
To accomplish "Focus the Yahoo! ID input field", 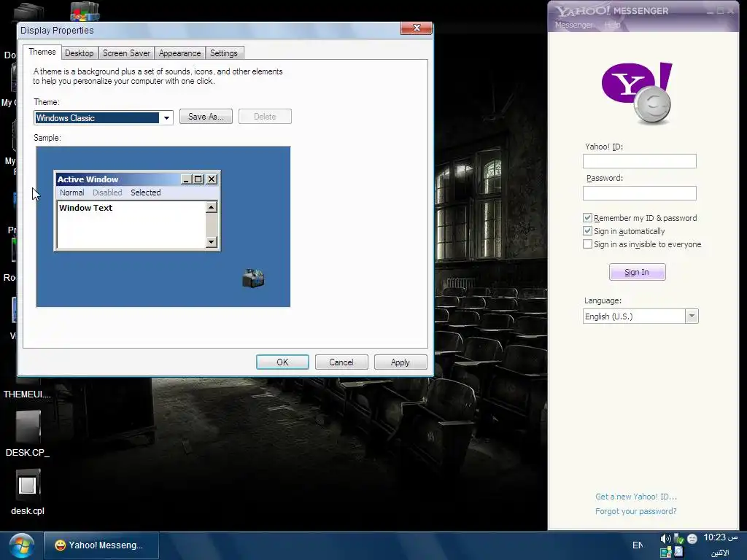I will (639, 161).
